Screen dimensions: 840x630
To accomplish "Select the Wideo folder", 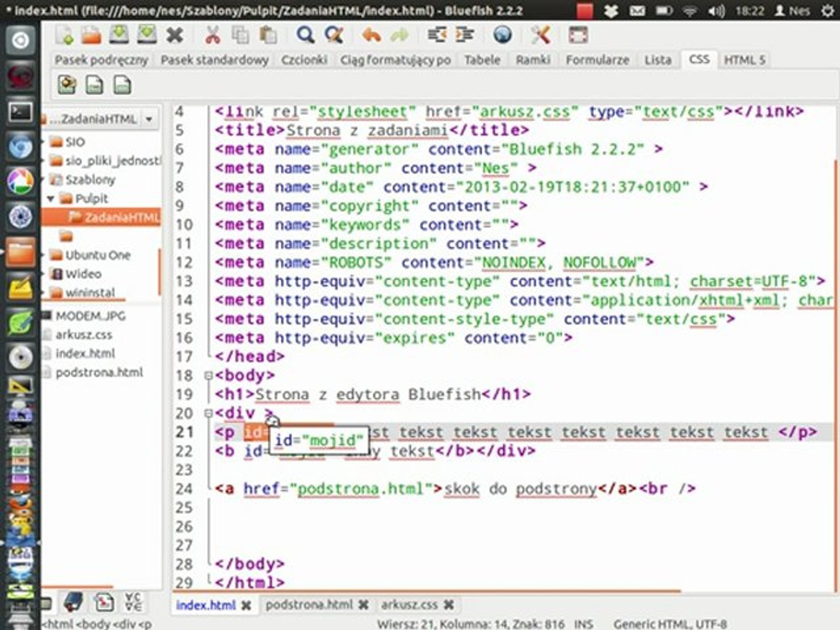I will (83, 274).
